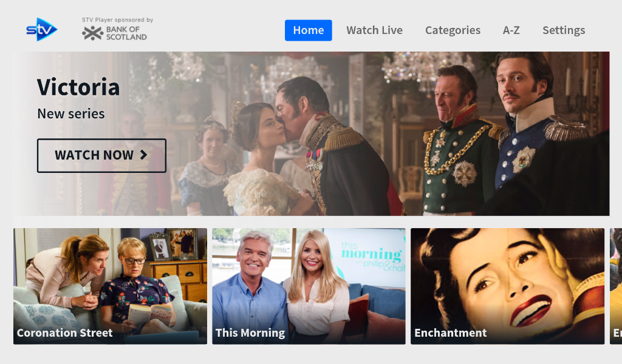Viewport: 622px width, 364px height.
Task: Open the Coronation Street thumbnail
Action: (x=111, y=286)
